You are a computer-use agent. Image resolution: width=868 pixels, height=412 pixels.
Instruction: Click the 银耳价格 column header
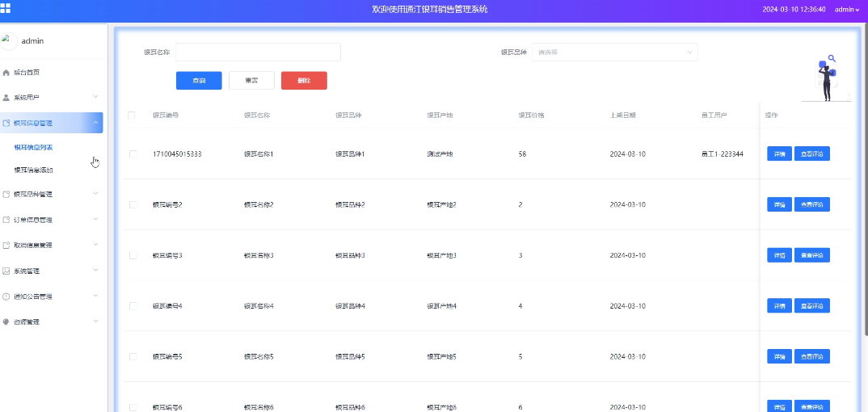pos(531,116)
